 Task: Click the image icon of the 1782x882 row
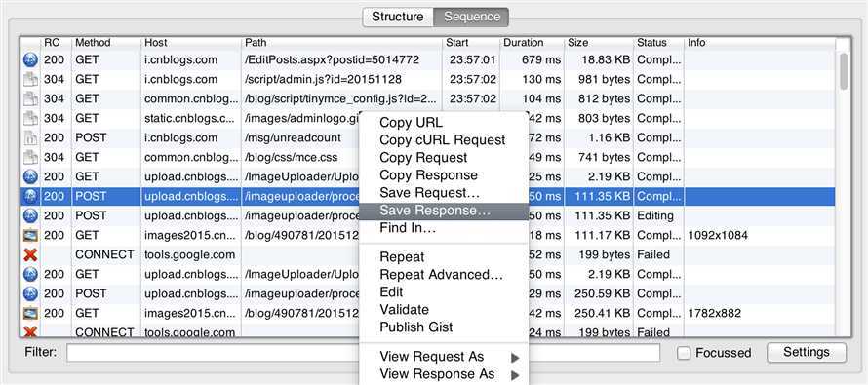(x=30, y=313)
